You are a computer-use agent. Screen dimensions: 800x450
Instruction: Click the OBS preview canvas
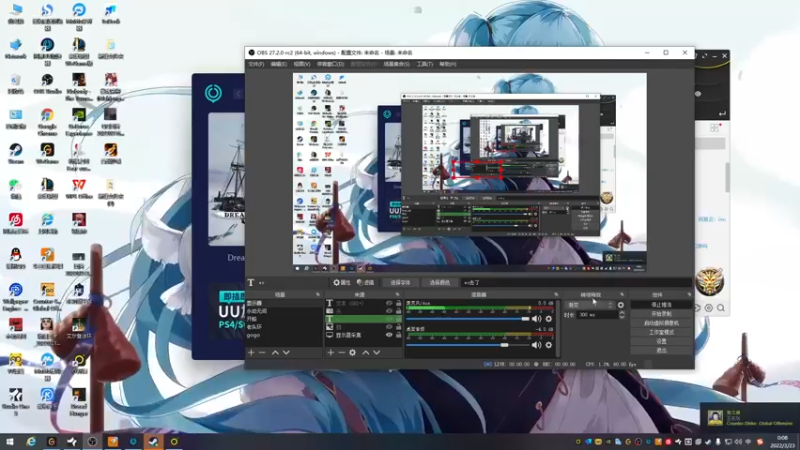click(x=469, y=172)
